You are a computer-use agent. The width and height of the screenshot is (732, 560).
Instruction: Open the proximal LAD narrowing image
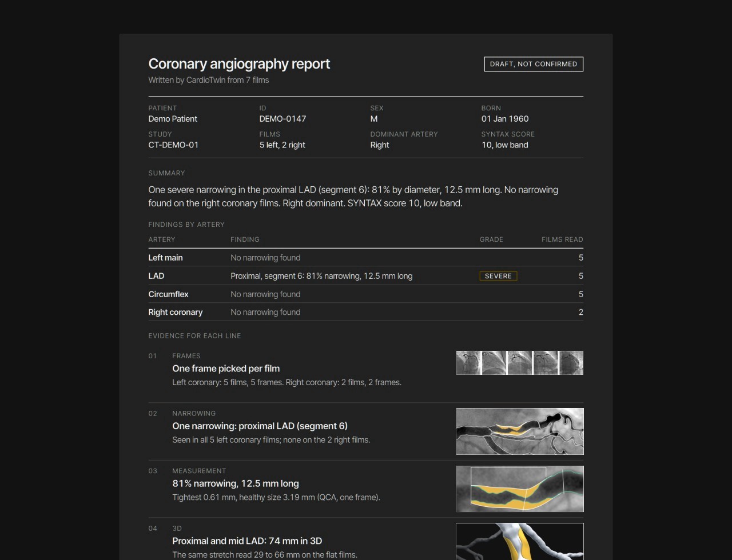(x=520, y=431)
